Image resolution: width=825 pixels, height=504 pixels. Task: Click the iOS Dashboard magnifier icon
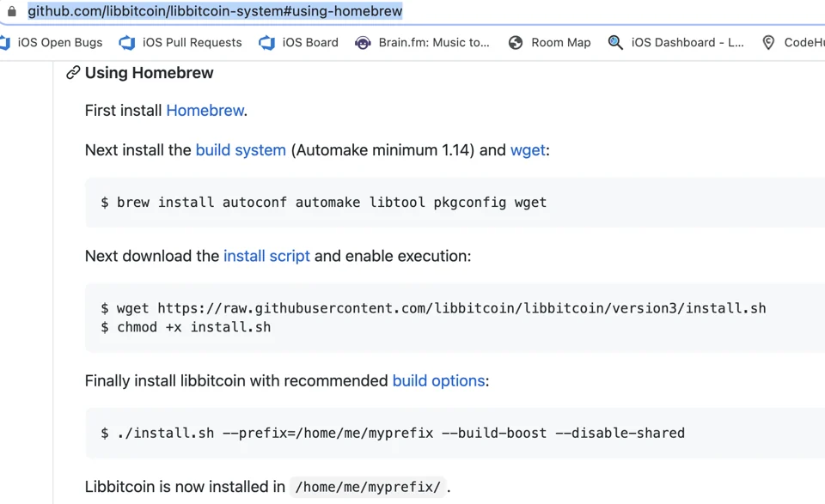[615, 43]
